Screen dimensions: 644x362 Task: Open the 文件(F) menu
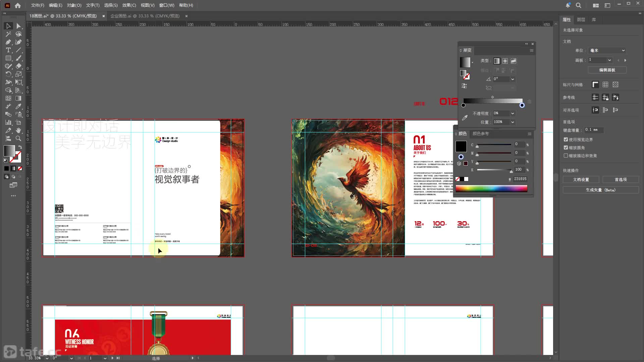[38, 5]
